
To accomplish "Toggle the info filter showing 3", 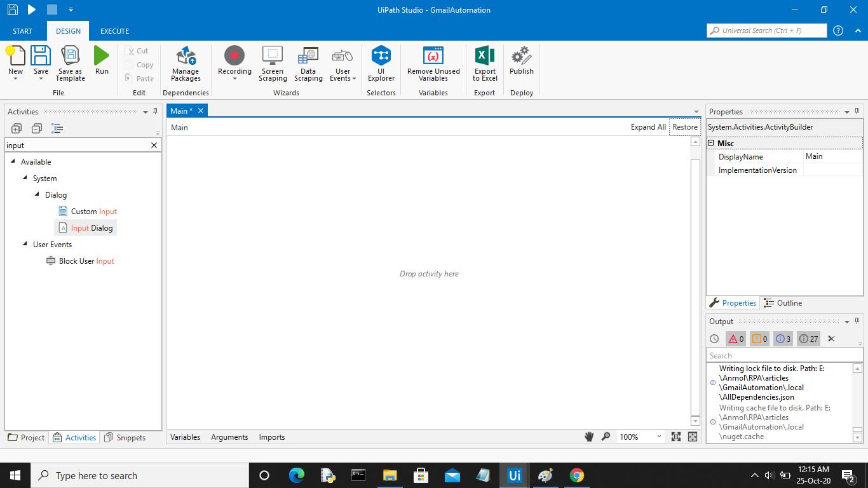I will [783, 339].
